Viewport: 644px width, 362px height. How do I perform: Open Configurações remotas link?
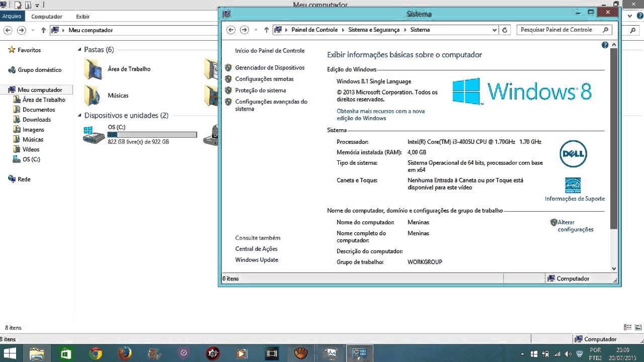click(264, 79)
